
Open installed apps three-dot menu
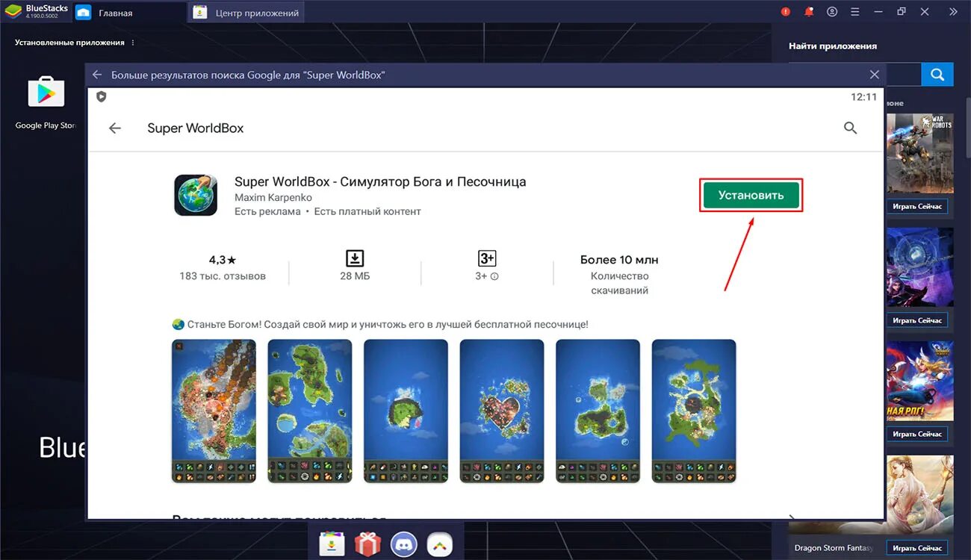[x=133, y=43]
